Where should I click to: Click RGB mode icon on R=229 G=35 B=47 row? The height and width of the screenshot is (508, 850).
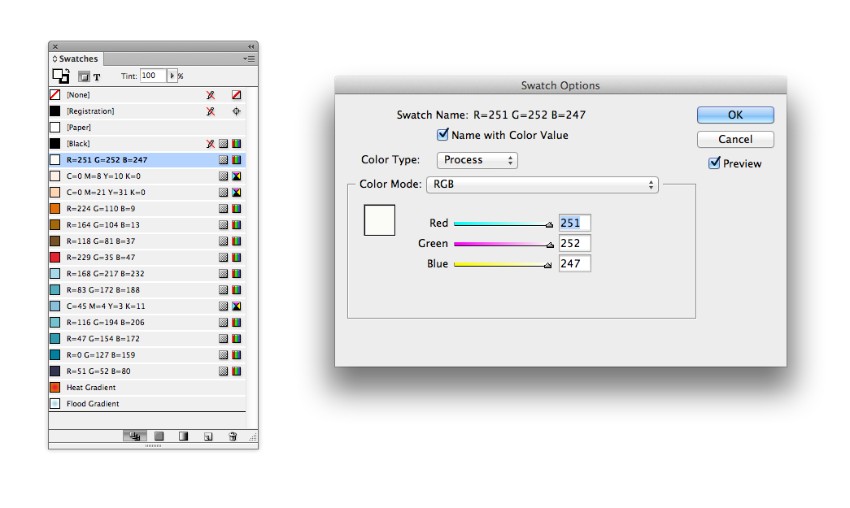pos(236,258)
